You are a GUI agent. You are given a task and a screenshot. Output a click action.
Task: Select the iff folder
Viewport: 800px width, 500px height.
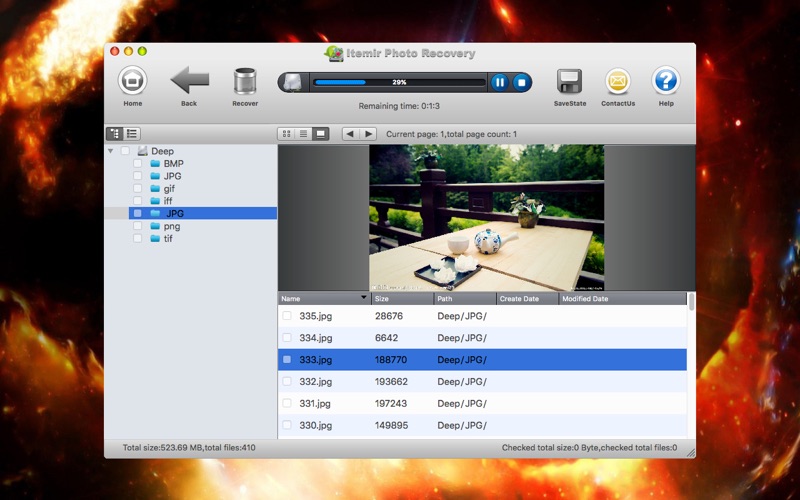168,201
